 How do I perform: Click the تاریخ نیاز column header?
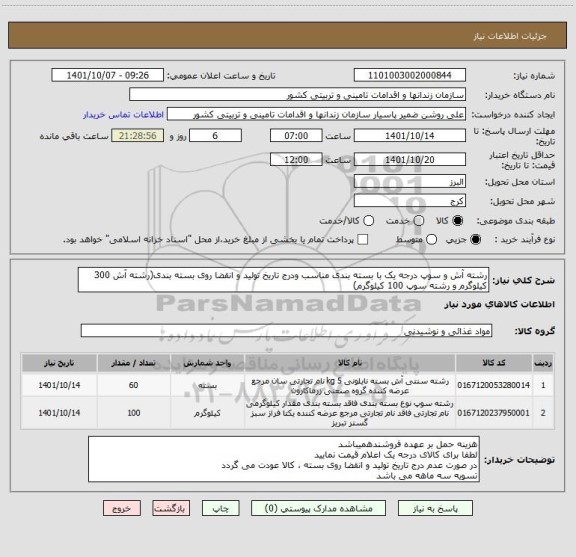pyautogui.click(x=59, y=363)
